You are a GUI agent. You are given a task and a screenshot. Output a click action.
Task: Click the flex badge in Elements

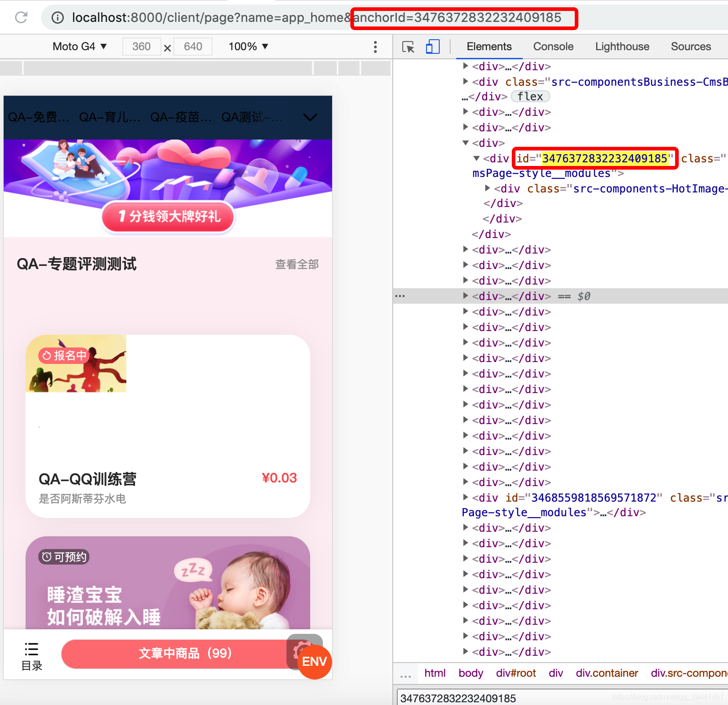point(530,97)
